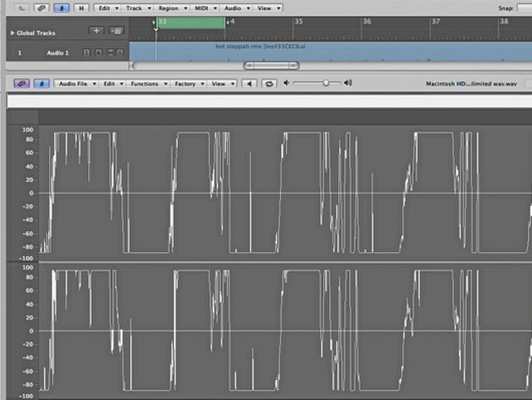The height and width of the screenshot is (400, 532).
Task: Toggle the Arrange area Link button
Action: click(42, 7)
